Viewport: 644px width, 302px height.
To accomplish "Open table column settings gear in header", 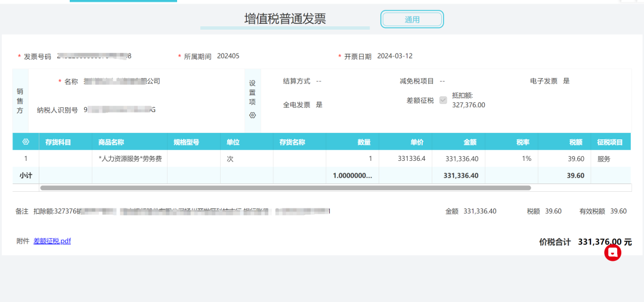I will pos(26,142).
